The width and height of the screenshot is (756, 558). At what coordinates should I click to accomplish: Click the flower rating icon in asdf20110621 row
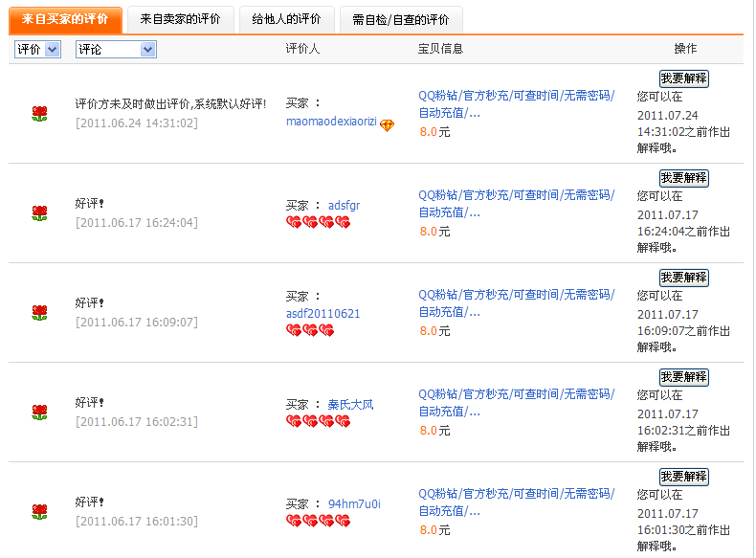point(39,313)
